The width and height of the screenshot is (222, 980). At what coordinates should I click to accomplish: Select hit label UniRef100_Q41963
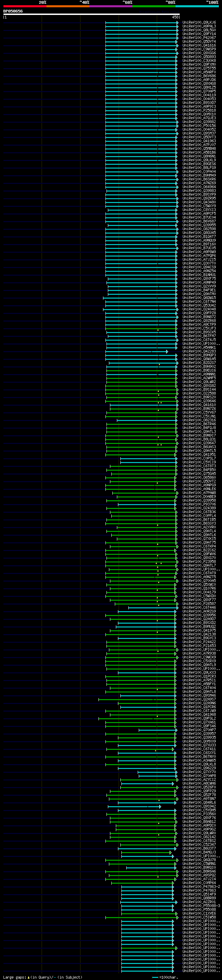[199, 141]
